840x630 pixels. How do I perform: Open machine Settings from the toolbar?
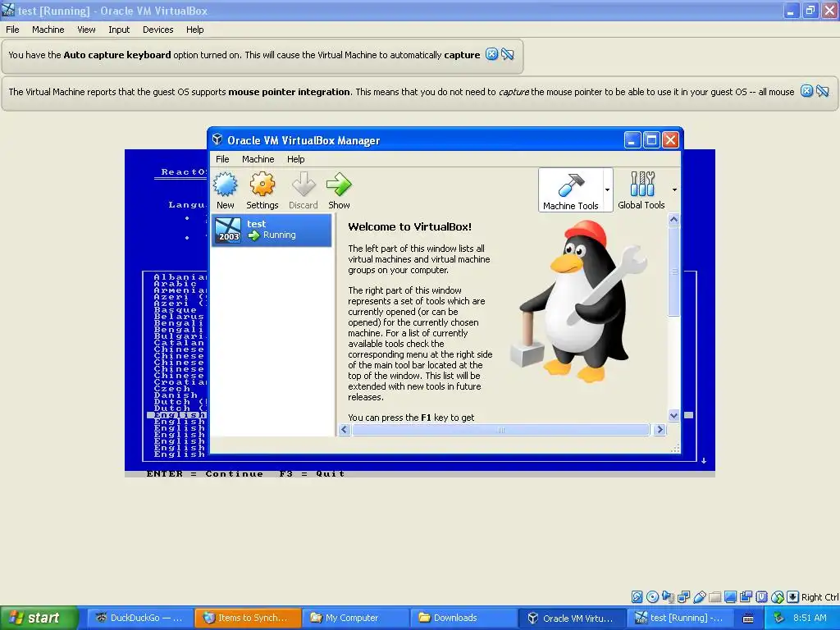tap(262, 190)
